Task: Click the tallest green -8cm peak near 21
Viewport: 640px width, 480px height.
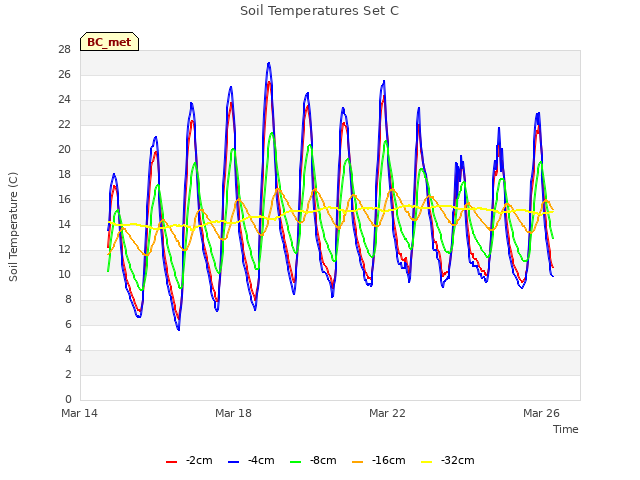Action: pyautogui.click(x=272, y=133)
